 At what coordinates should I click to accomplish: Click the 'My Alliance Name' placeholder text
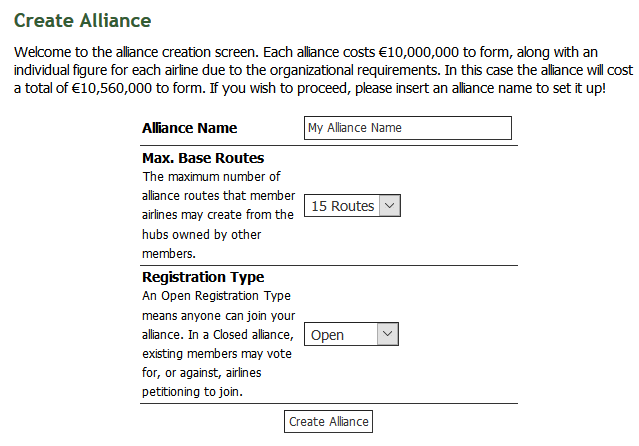[355, 128]
